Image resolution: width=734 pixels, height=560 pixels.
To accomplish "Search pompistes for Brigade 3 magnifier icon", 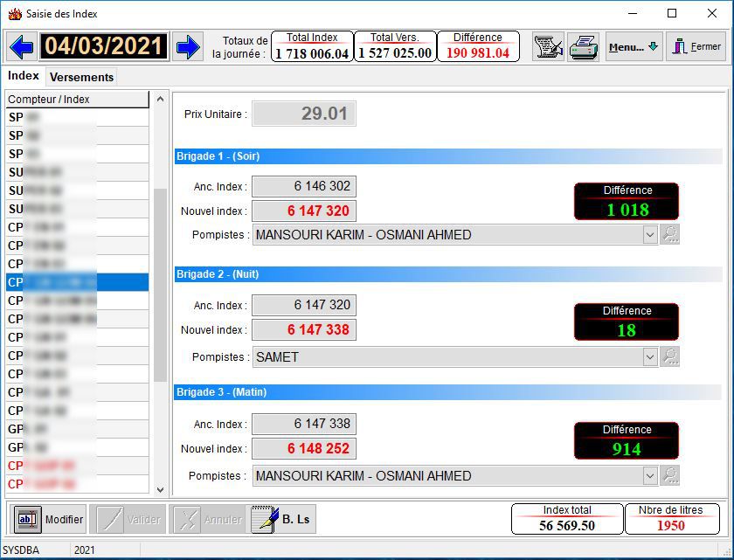I will (670, 475).
